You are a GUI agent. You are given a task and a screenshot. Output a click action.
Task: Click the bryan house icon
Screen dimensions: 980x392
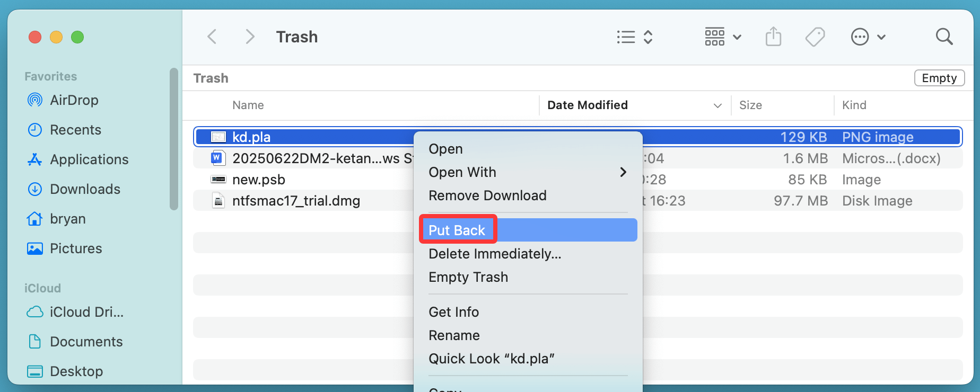click(35, 218)
